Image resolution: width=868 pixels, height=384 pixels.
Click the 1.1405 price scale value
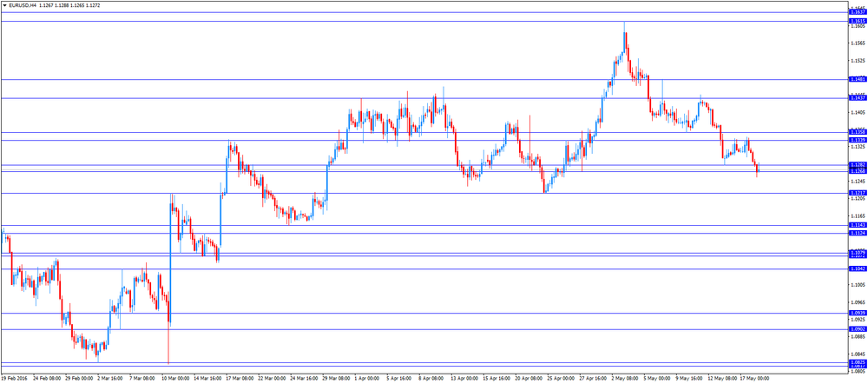pyautogui.click(x=858, y=112)
